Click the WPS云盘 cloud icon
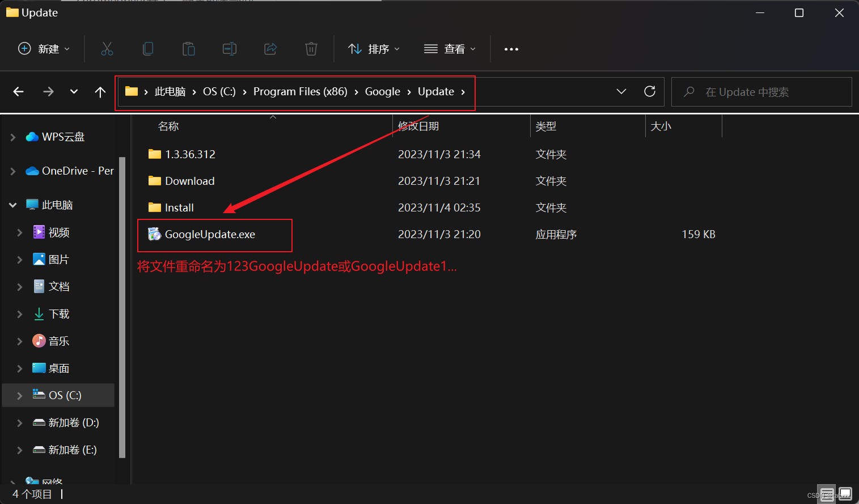 32,137
